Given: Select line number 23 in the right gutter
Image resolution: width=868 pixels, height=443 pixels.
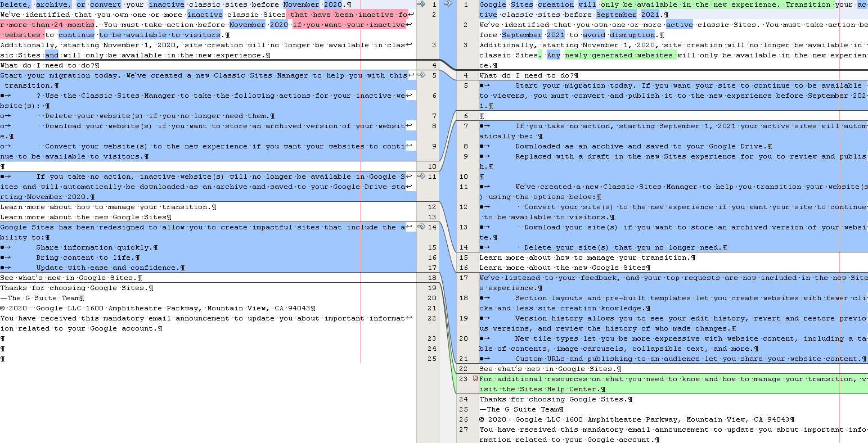Looking at the screenshot, I should click(464, 378).
